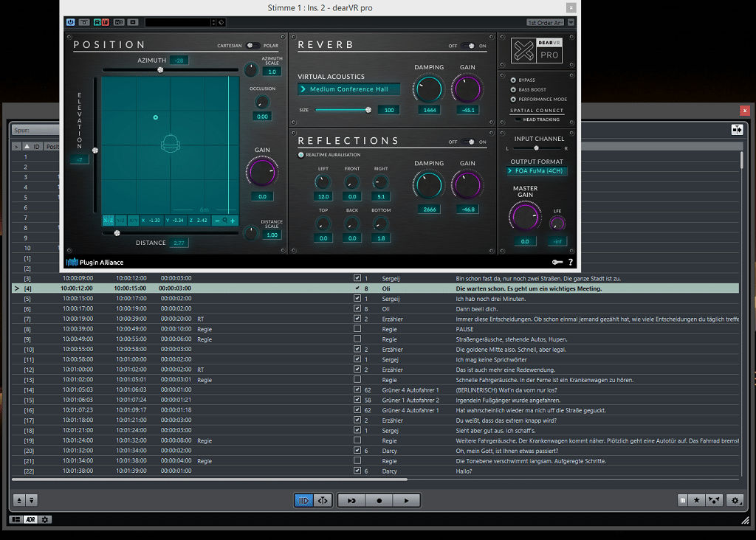
Task: Click the zoom out minus in position grid
Action: [x=217, y=221]
